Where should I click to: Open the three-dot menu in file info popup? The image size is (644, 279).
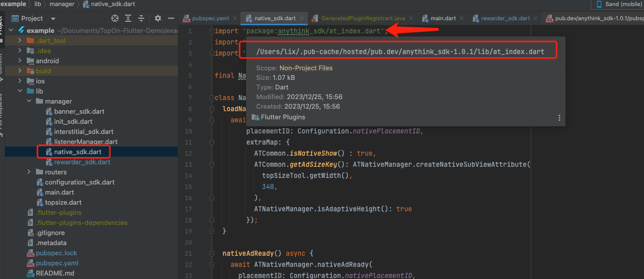pos(559,118)
